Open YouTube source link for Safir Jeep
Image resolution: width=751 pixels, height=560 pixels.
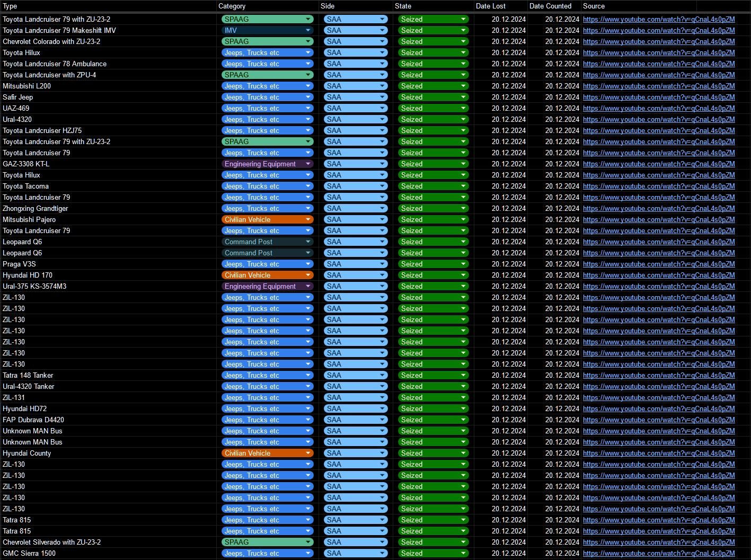click(659, 97)
